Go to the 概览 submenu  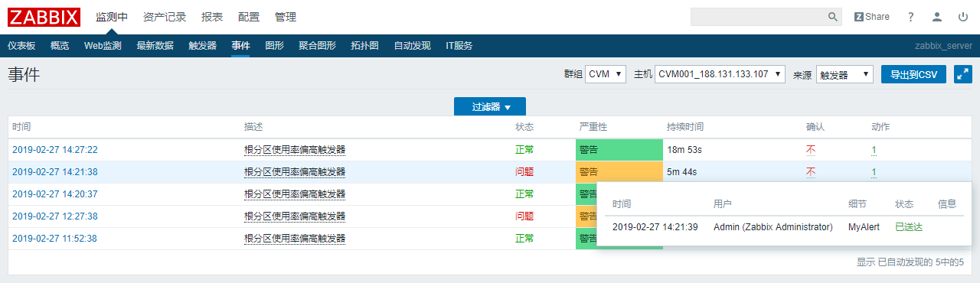[60, 46]
